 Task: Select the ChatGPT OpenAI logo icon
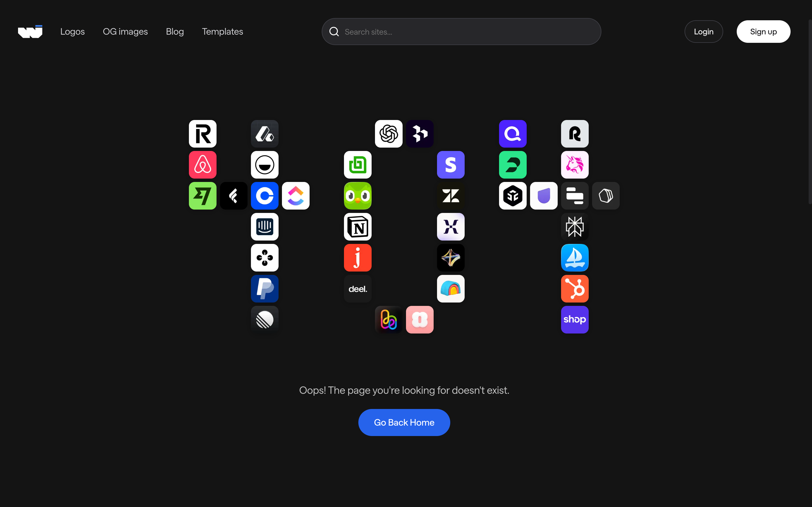389,134
